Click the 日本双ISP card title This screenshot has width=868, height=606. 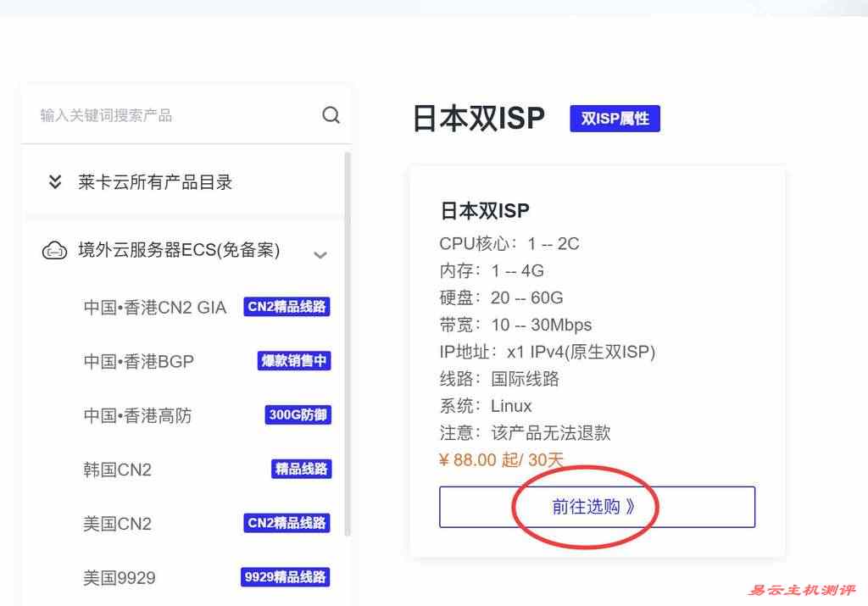coord(484,210)
